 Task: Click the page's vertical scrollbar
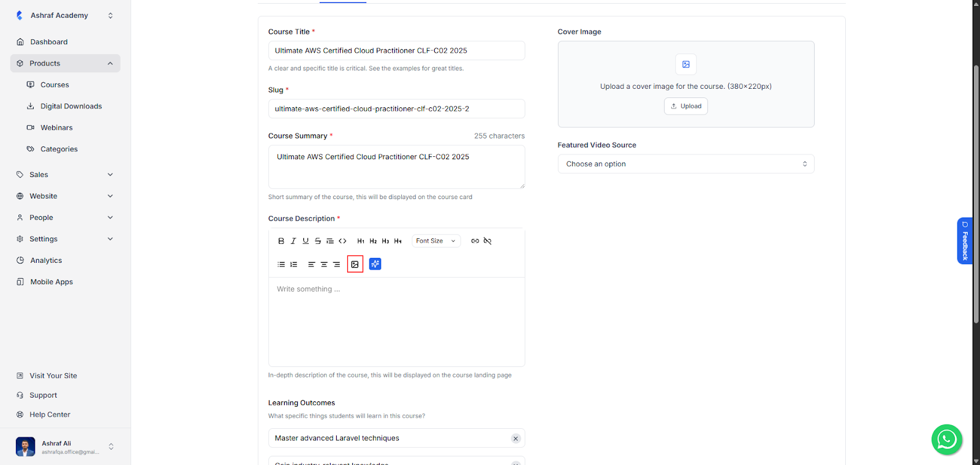point(976,184)
